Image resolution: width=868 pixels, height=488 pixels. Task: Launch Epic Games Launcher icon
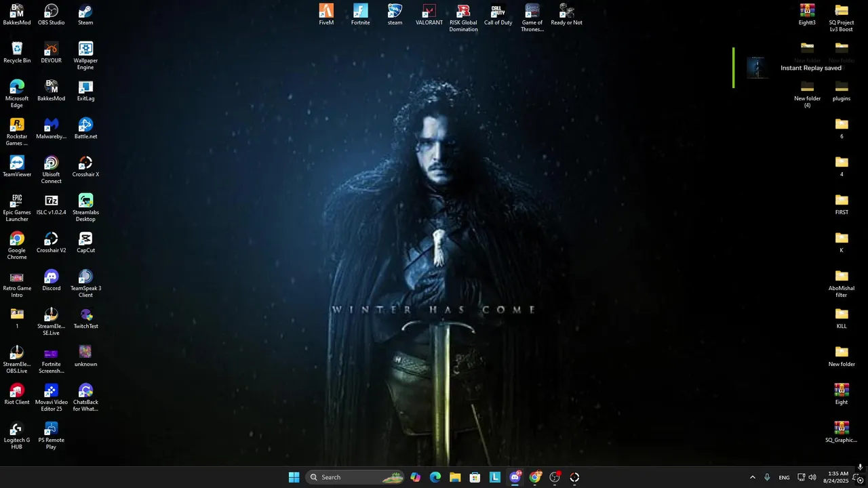coord(17,207)
